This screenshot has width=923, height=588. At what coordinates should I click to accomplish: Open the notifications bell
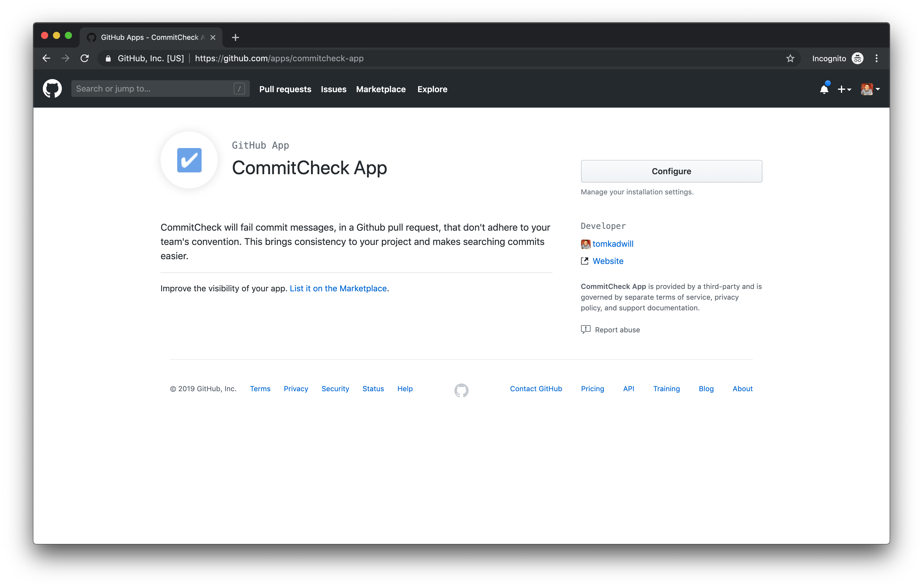click(824, 89)
